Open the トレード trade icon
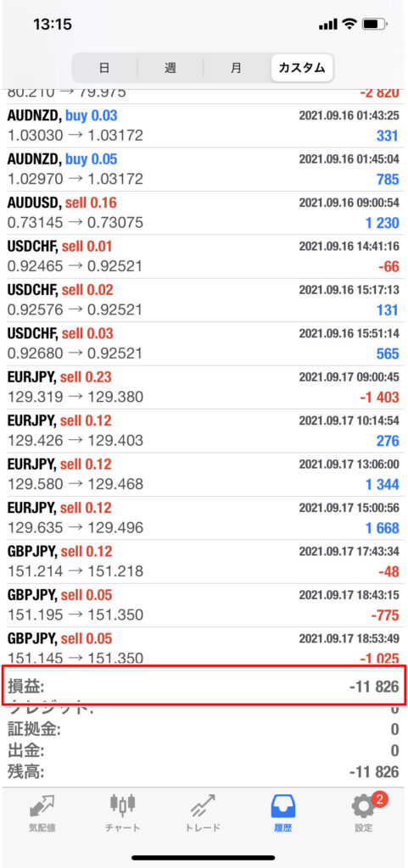Screen dimensions: 408x868 point(203,808)
